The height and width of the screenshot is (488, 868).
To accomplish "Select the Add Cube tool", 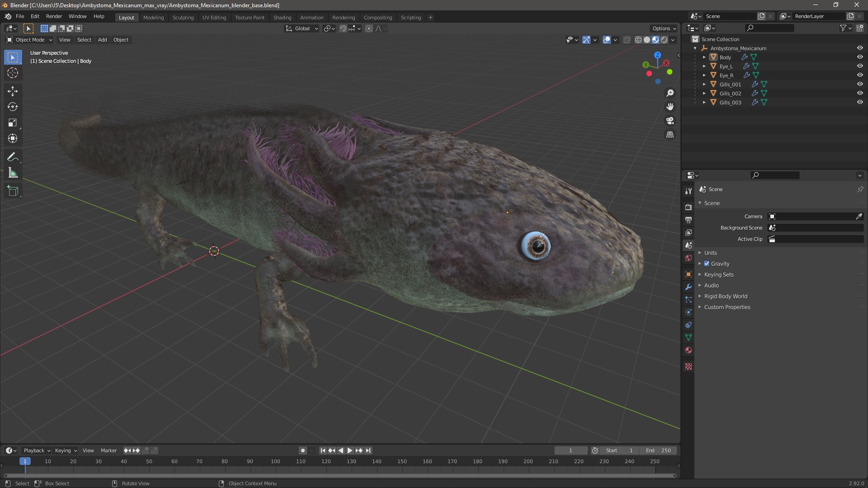I will coord(13,191).
